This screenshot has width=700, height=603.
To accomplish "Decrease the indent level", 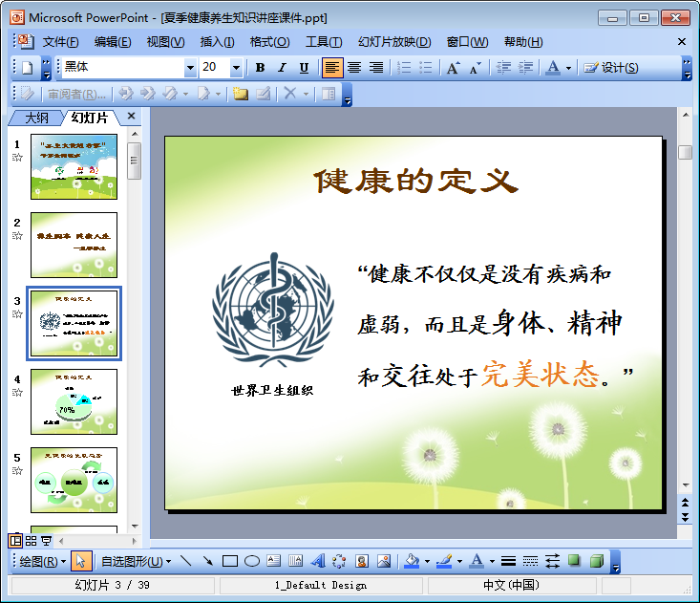I will click(x=503, y=68).
